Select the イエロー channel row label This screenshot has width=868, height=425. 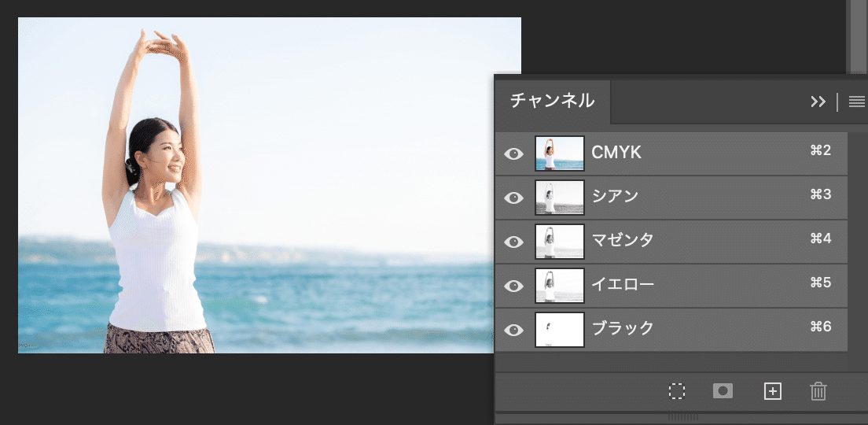click(623, 284)
